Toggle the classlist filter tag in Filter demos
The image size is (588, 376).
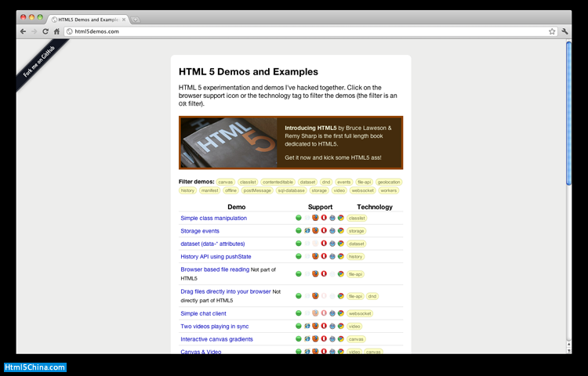(248, 182)
